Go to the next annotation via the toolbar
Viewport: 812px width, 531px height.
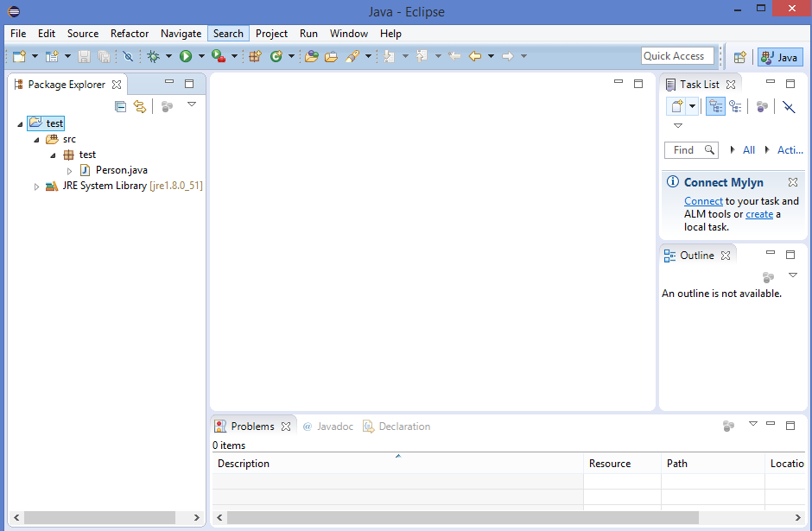(x=390, y=56)
